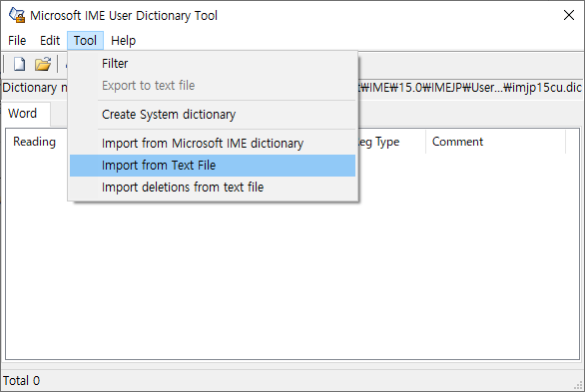Click the New dictionary page icon
The width and height of the screenshot is (585, 392).
[x=19, y=64]
